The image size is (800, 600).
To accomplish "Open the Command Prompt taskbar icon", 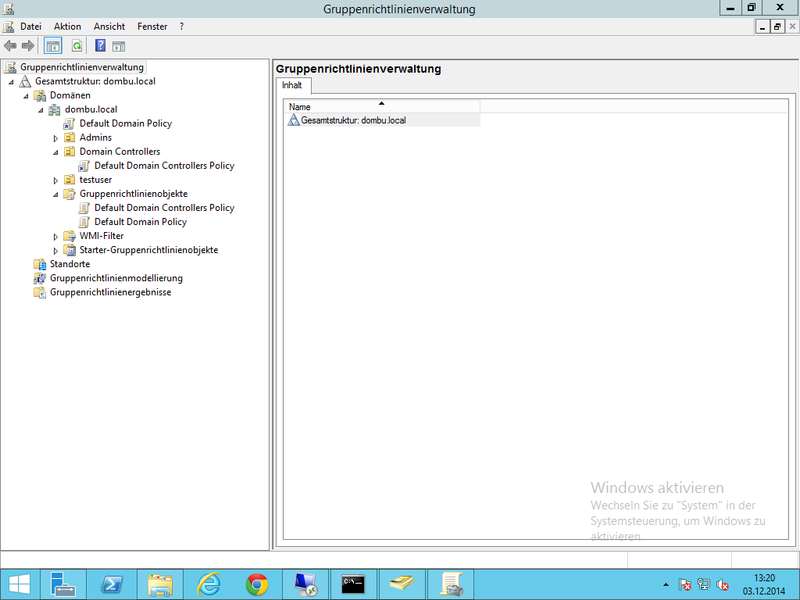I will [354, 585].
